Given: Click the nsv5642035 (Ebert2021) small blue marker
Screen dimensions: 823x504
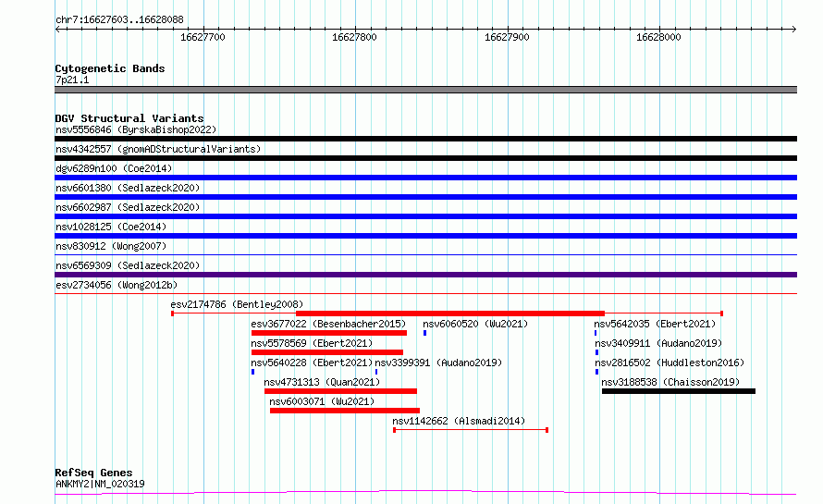Looking at the screenshot, I should tap(596, 333).
